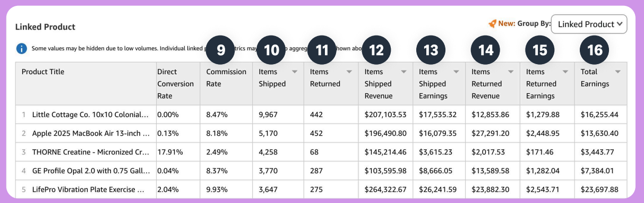Sort by the Items Returned column arrow

[349, 72]
